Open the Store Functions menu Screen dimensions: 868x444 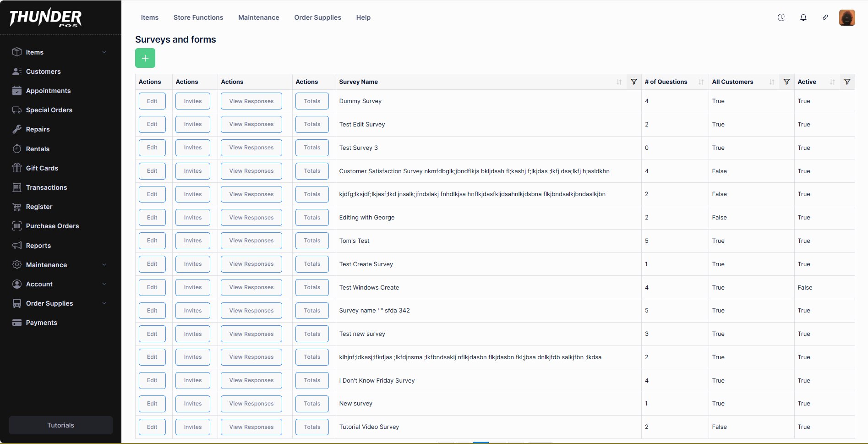click(198, 17)
